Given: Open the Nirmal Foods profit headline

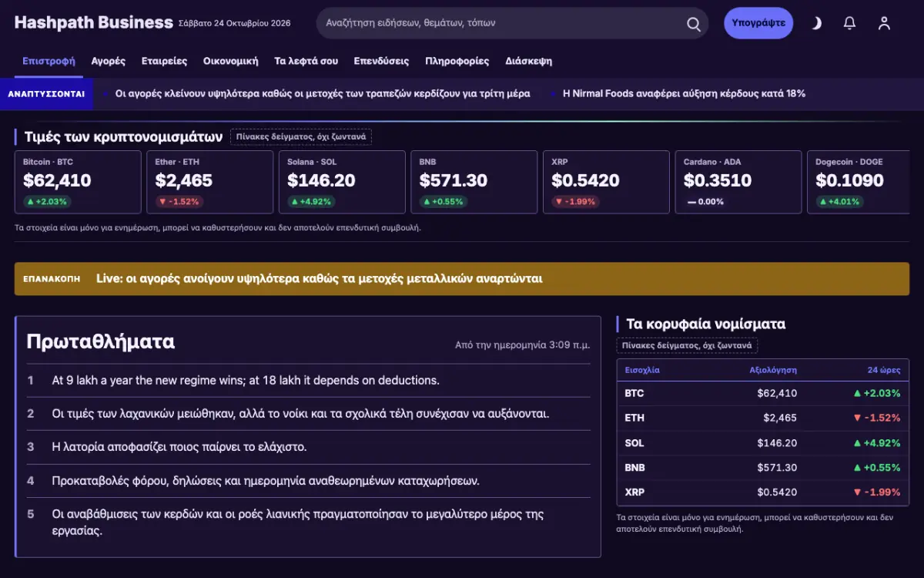Looking at the screenshot, I should (684, 93).
